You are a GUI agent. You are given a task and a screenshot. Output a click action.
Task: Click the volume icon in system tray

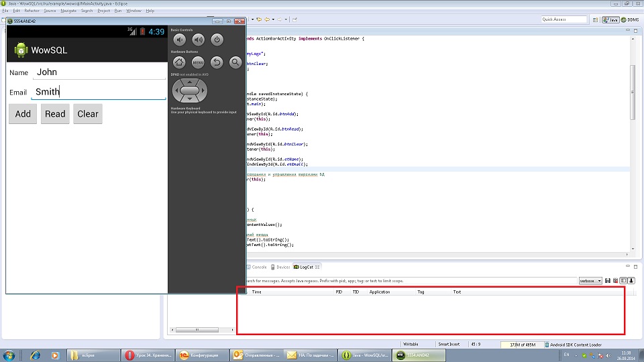click(x=608, y=355)
